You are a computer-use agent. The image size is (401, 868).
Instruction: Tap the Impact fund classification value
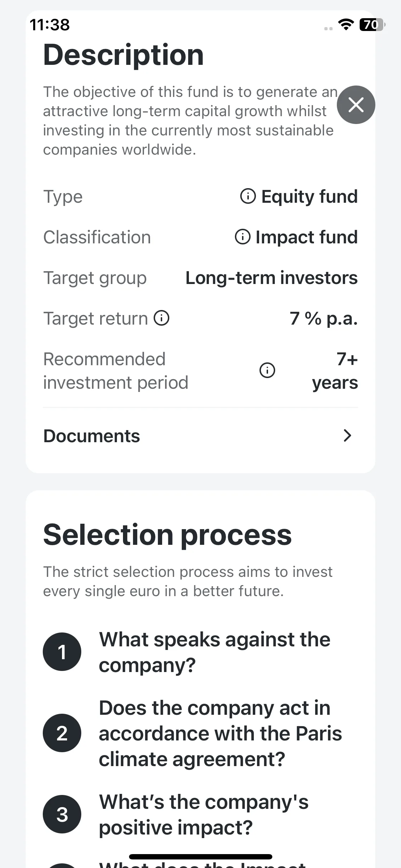[307, 237]
